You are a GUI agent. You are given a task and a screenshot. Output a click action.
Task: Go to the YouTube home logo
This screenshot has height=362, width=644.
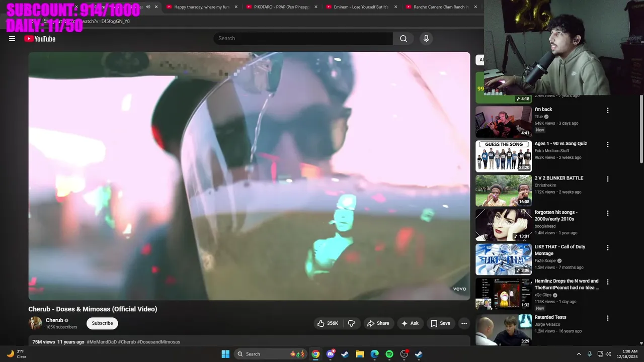pyautogui.click(x=40, y=39)
